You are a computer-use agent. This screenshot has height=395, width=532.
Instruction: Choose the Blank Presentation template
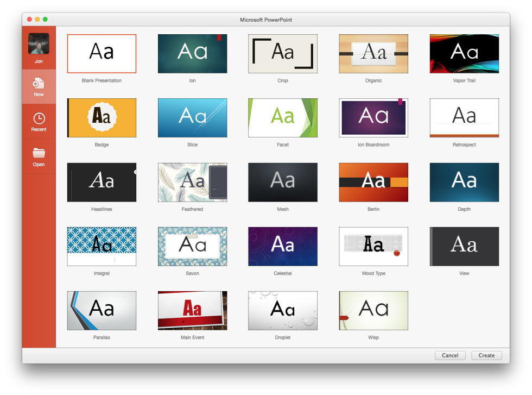[x=102, y=54]
